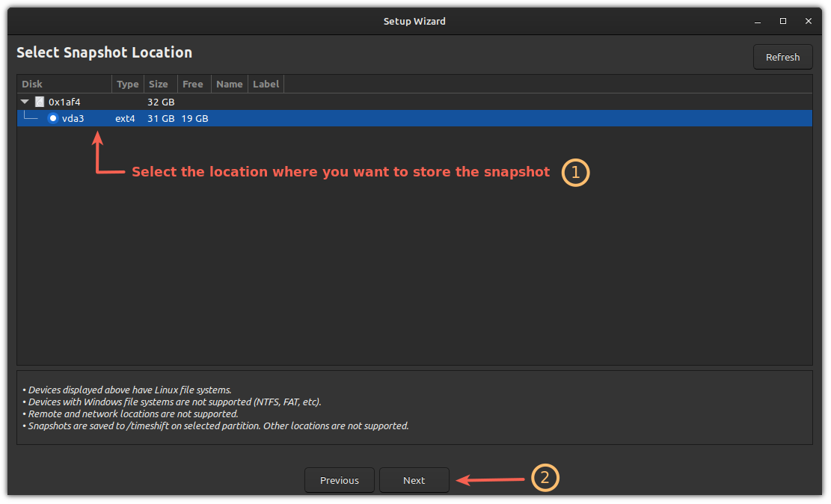This screenshot has height=504, width=831.
Task: Click the ext4 type cell
Action: [x=125, y=118]
